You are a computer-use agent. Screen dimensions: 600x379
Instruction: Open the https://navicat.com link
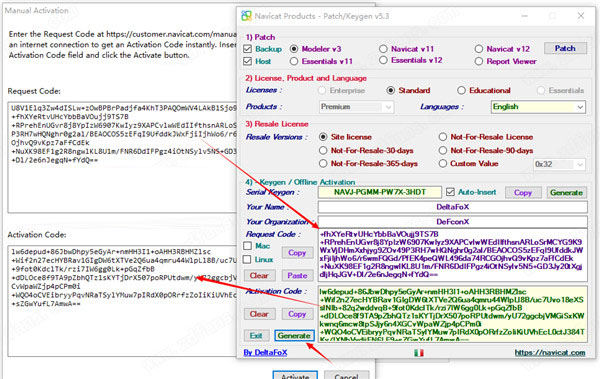550,353
